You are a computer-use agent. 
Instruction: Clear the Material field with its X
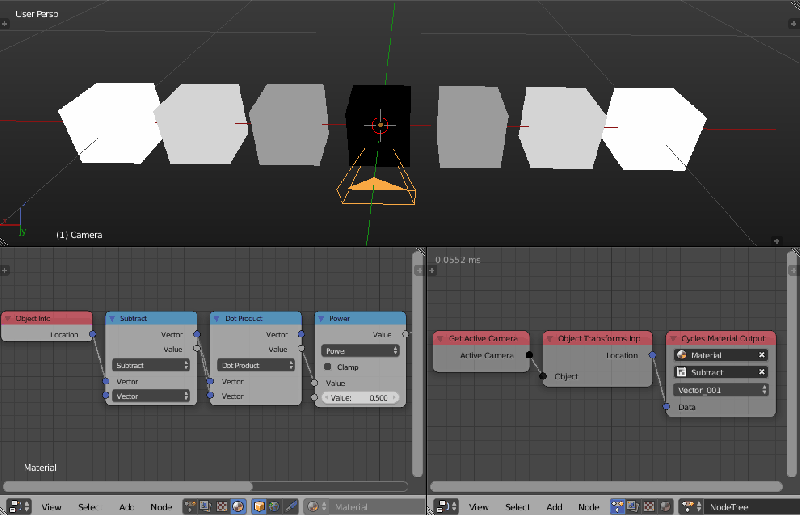762,355
